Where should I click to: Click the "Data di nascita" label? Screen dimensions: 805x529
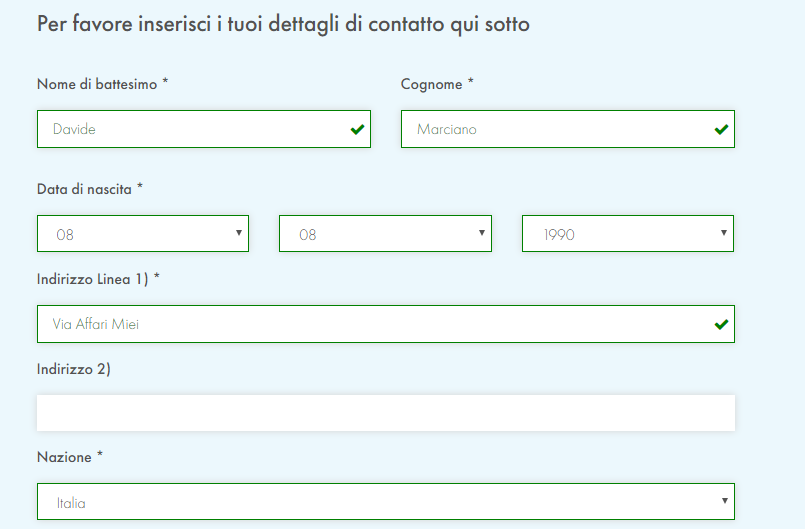tap(84, 189)
